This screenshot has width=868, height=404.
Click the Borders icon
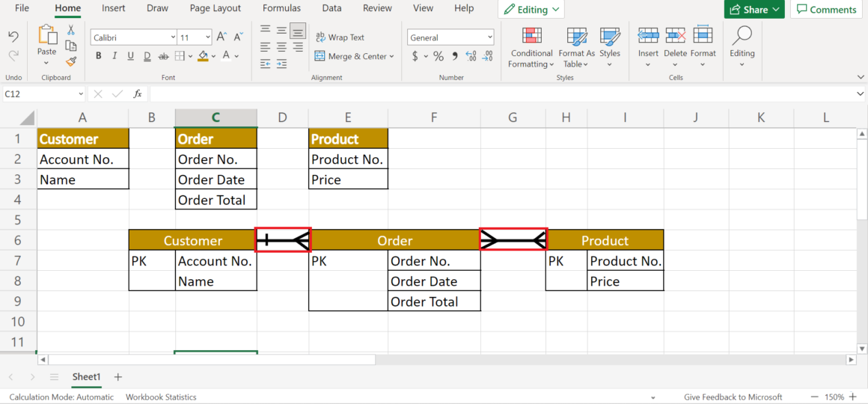181,56
